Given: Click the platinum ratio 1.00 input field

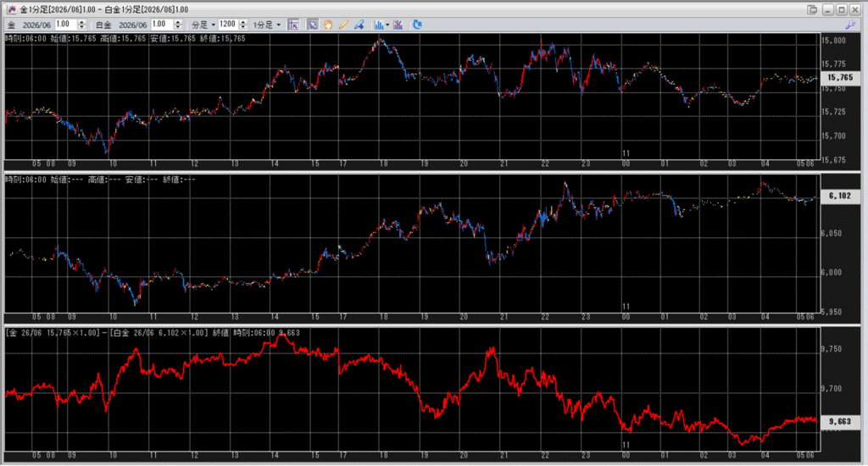Looking at the screenshot, I should [162, 25].
